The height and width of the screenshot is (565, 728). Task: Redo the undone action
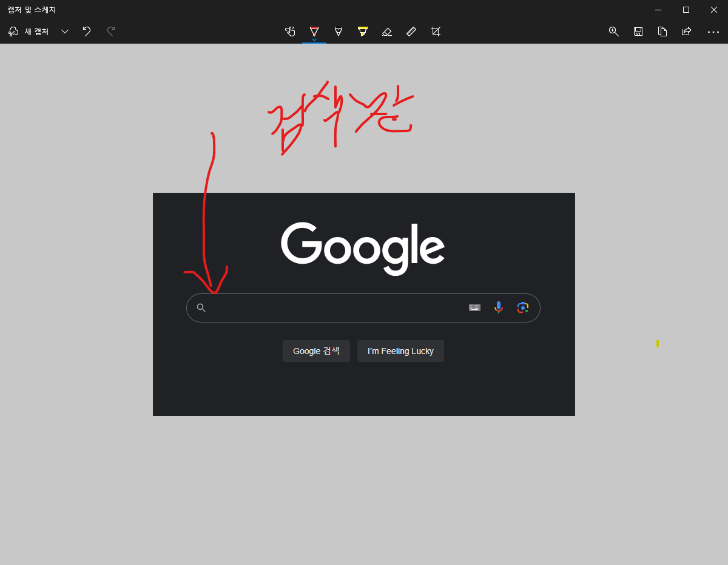[111, 32]
